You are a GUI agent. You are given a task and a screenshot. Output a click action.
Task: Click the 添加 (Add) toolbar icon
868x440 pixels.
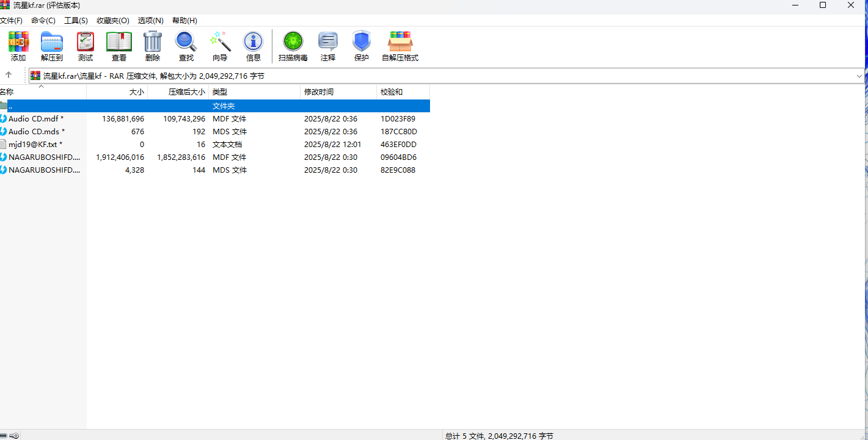click(18, 42)
